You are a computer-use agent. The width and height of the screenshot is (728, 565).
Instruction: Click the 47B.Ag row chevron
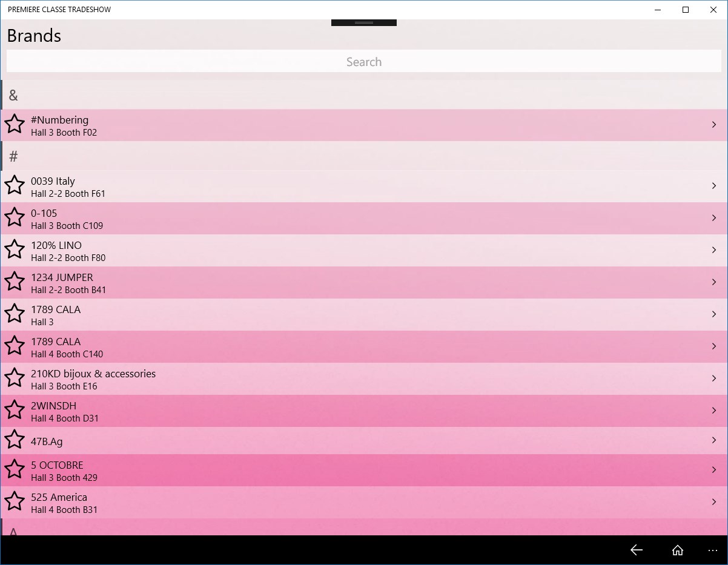[714, 440]
